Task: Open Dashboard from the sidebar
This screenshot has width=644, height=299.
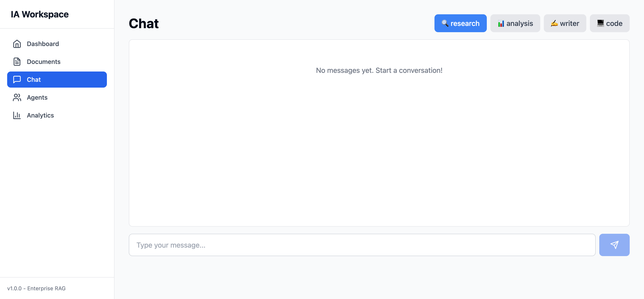Action: (43, 44)
